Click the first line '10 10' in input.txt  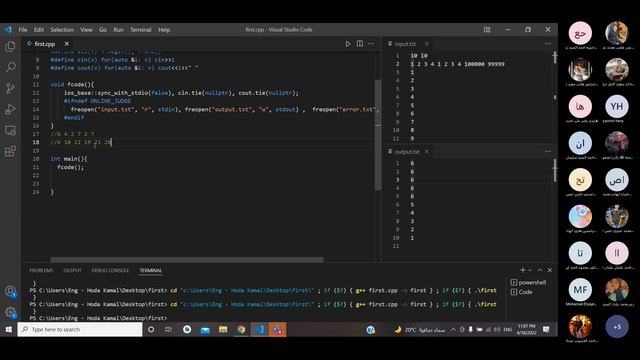(419, 56)
